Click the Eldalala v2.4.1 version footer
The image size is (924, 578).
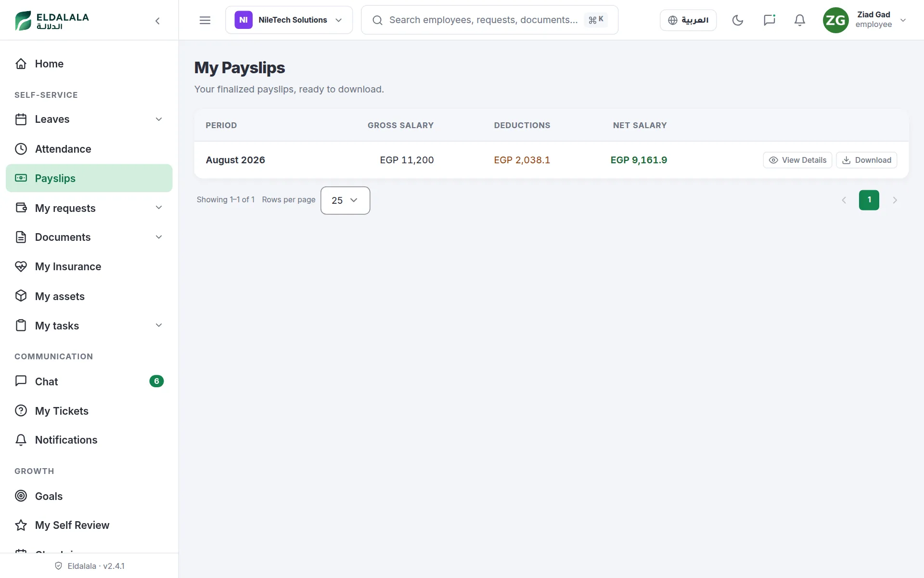click(90, 566)
